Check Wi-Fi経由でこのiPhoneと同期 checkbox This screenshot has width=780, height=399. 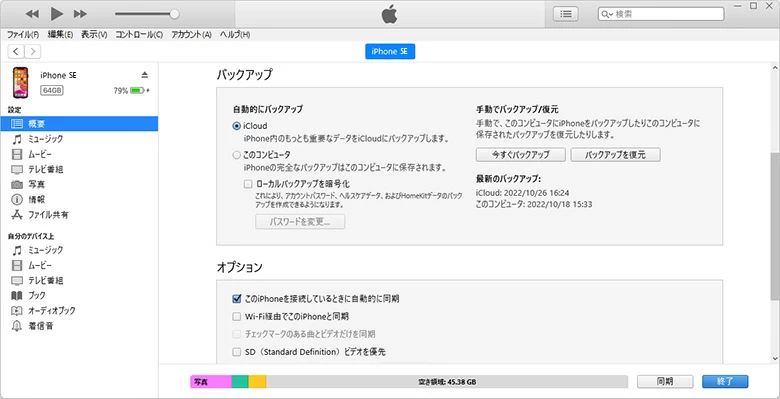point(237,316)
